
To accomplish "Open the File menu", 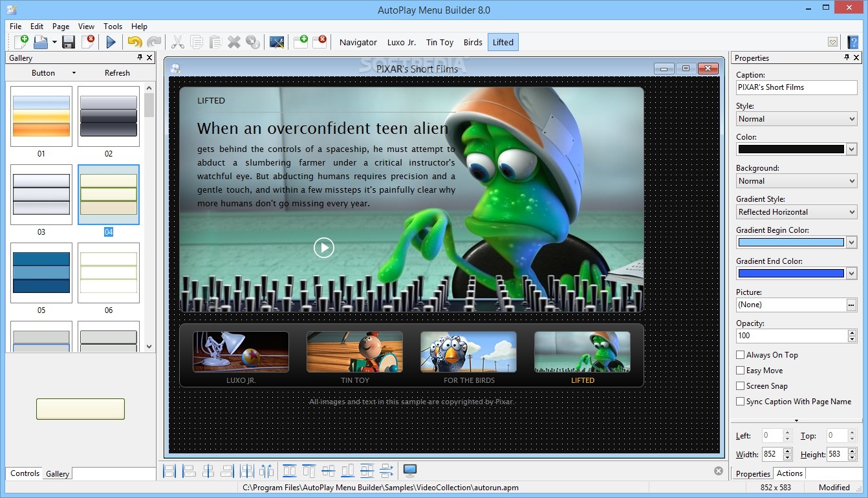I will pos(16,27).
